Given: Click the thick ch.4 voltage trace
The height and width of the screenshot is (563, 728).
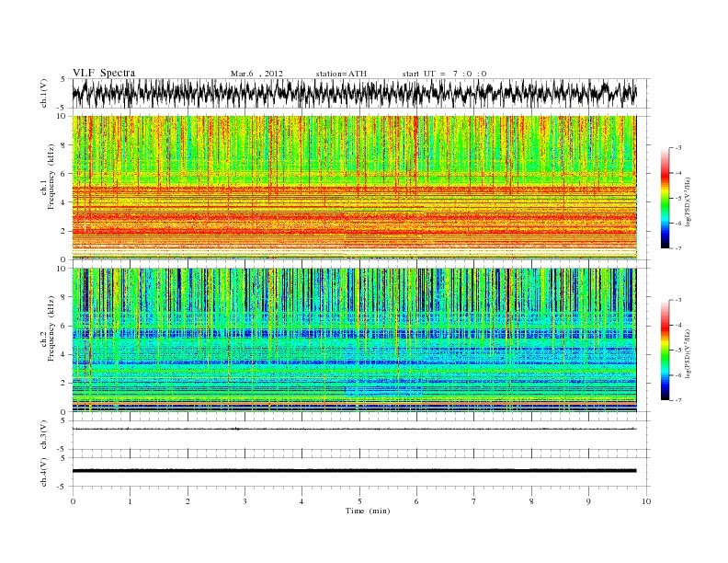Looking at the screenshot, I should coord(354,471).
